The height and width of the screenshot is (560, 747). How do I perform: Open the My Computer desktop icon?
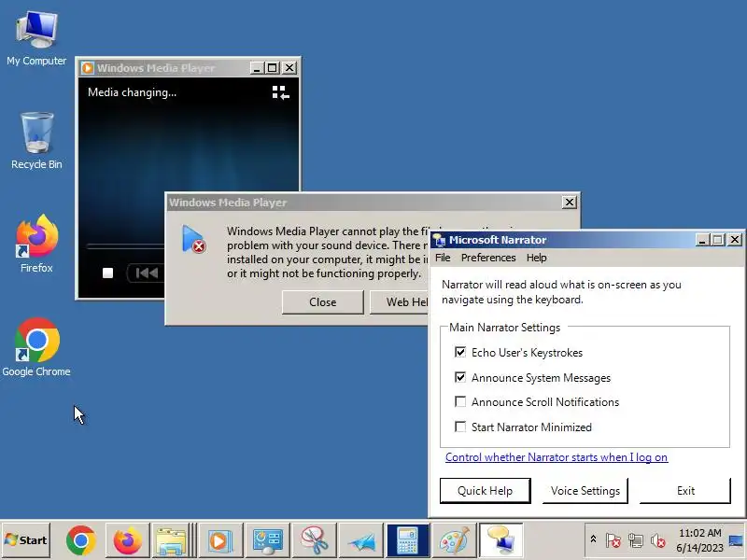click(x=36, y=38)
